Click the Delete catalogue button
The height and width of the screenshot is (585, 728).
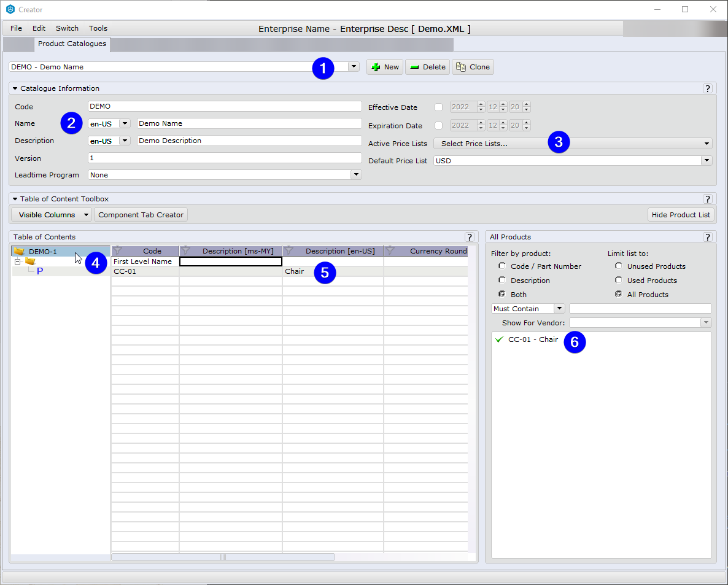[x=428, y=67]
